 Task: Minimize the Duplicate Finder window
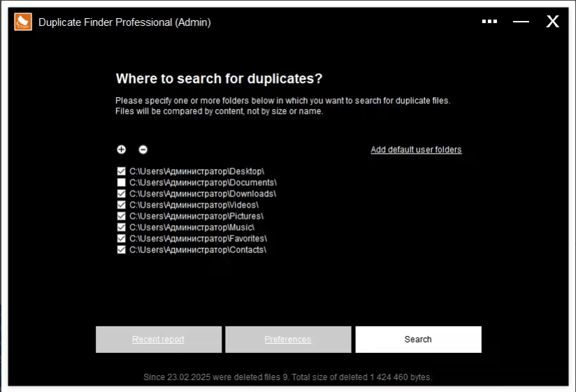(x=521, y=22)
